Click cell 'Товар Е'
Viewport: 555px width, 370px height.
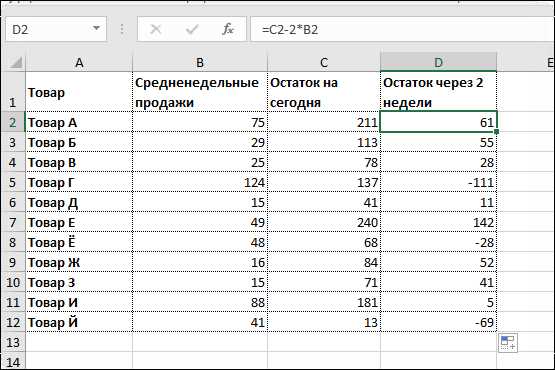pos(79,222)
